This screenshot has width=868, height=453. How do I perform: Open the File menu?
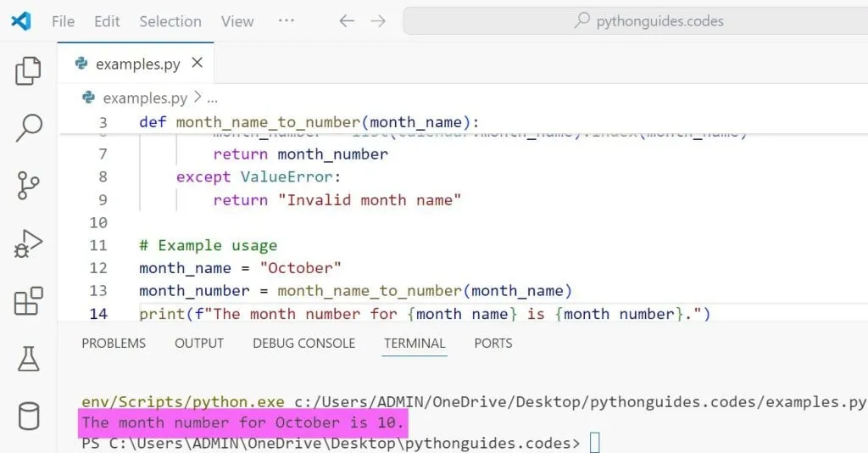(63, 21)
